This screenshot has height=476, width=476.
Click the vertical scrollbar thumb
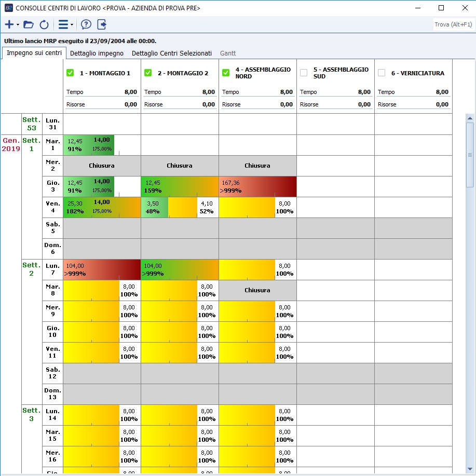[x=470, y=154]
